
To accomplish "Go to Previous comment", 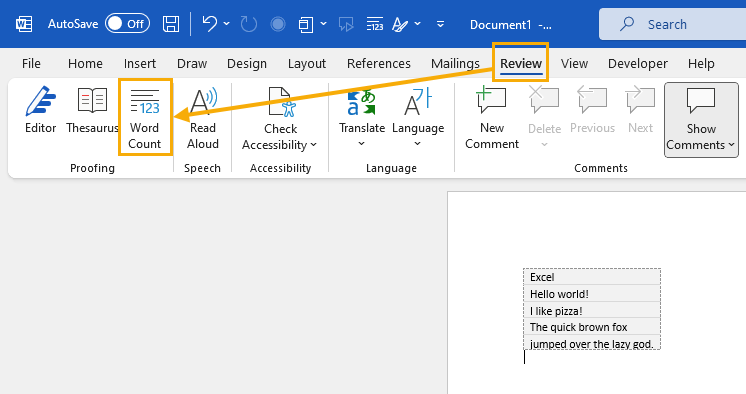I will tap(592, 109).
